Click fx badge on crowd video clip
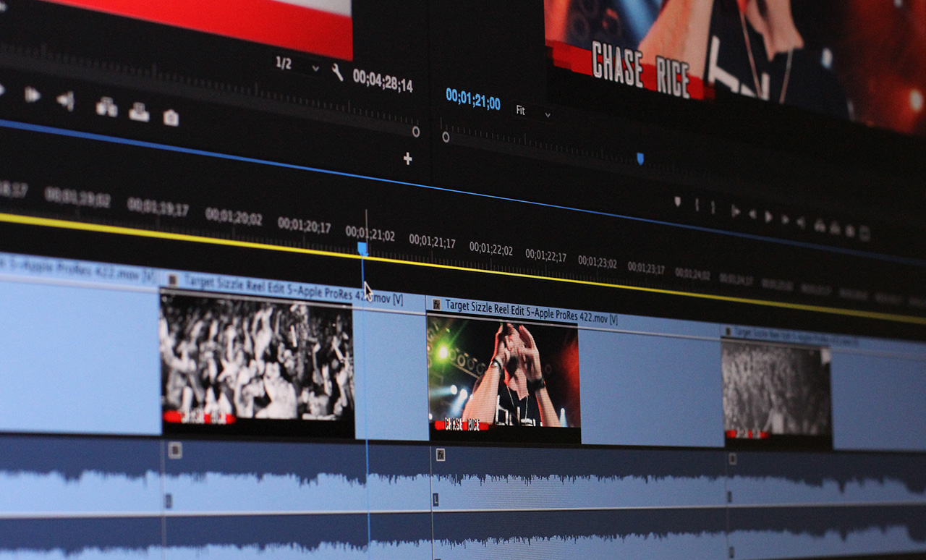Screen dimensions: 926x560 click(x=172, y=279)
